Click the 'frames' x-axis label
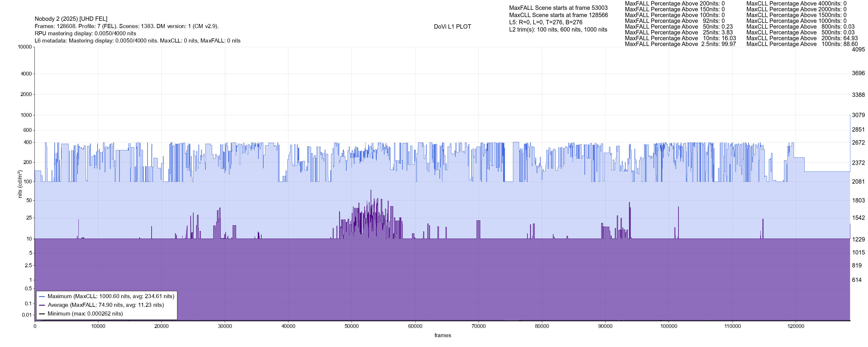868x347 pixels. [442, 335]
